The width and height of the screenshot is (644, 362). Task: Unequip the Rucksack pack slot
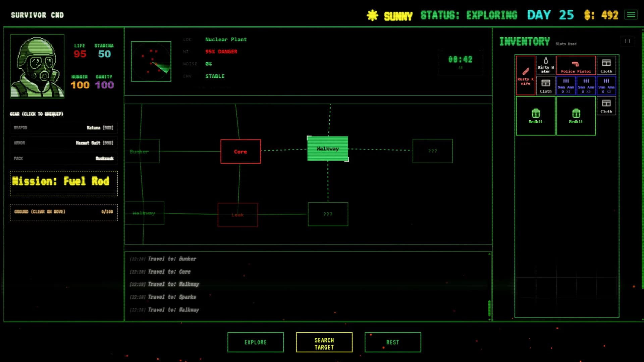[x=64, y=158]
